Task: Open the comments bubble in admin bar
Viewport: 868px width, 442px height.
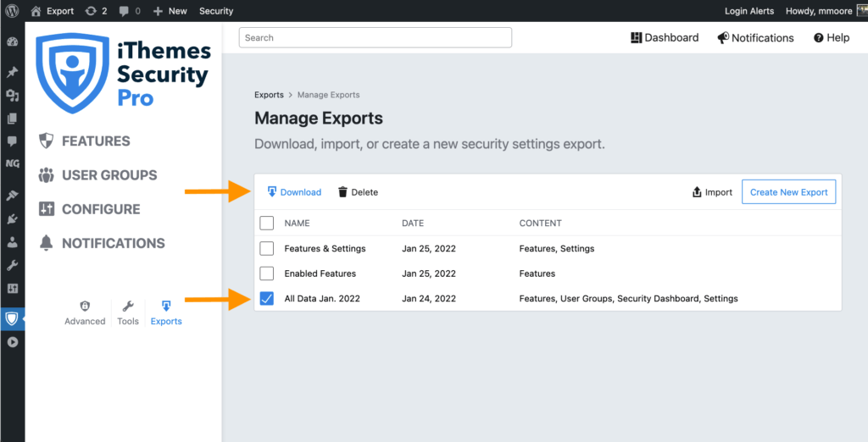Action: [x=130, y=11]
